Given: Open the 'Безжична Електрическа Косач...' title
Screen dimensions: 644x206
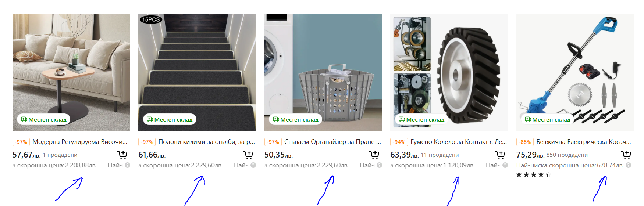Looking at the screenshot, I should [584, 142].
